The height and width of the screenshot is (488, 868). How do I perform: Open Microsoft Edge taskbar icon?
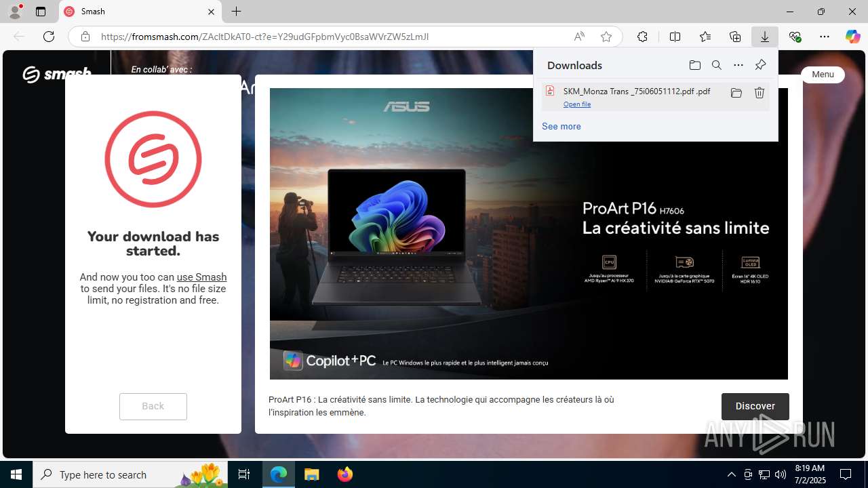(x=279, y=474)
